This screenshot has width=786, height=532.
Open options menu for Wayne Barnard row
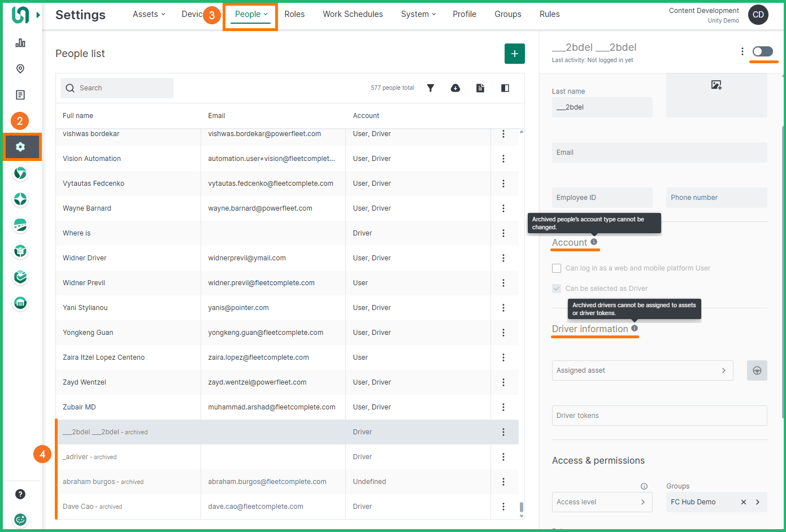click(x=503, y=208)
